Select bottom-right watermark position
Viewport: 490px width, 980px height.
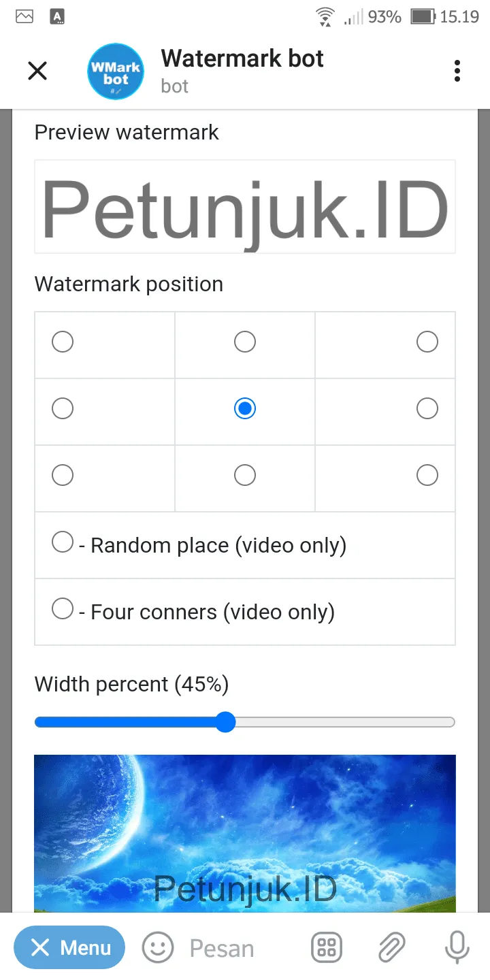coord(427,475)
